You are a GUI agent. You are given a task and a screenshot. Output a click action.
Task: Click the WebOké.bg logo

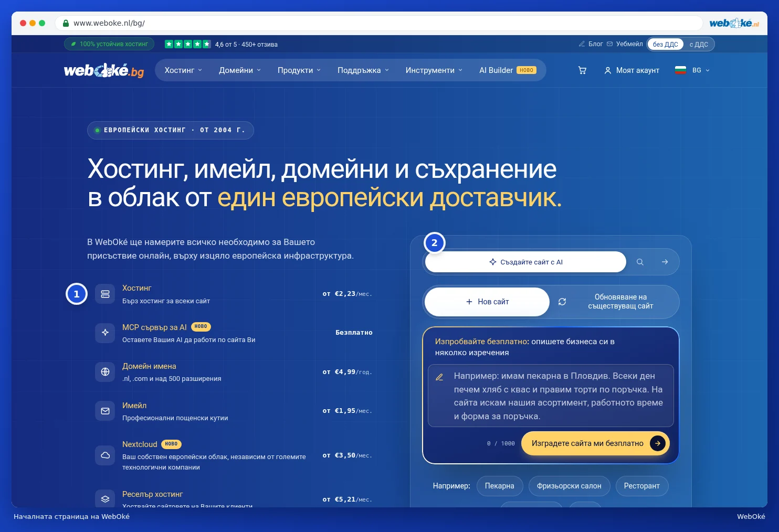pos(104,70)
